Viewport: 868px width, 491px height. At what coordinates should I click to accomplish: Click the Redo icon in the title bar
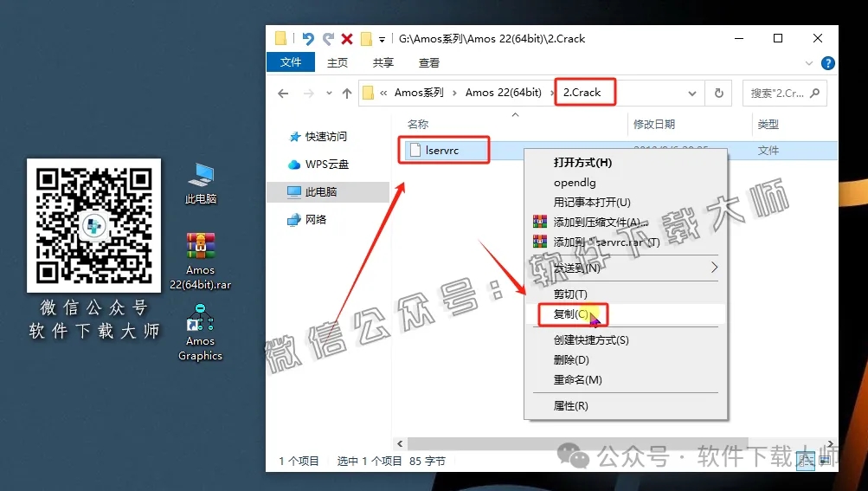point(328,38)
